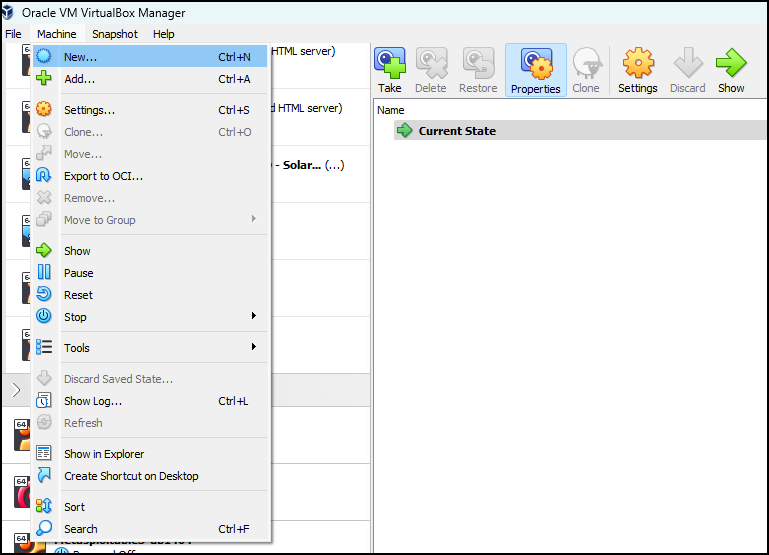
Task: Click the New machine icon in menu
Action: coord(44,56)
